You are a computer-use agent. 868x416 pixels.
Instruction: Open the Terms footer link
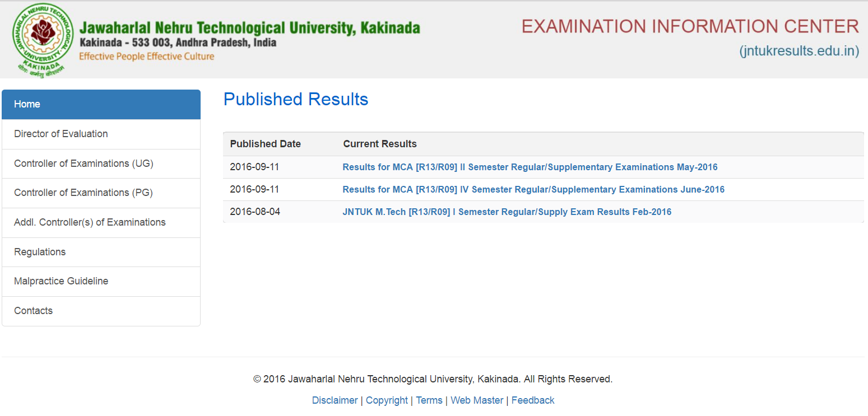pyautogui.click(x=429, y=400)
